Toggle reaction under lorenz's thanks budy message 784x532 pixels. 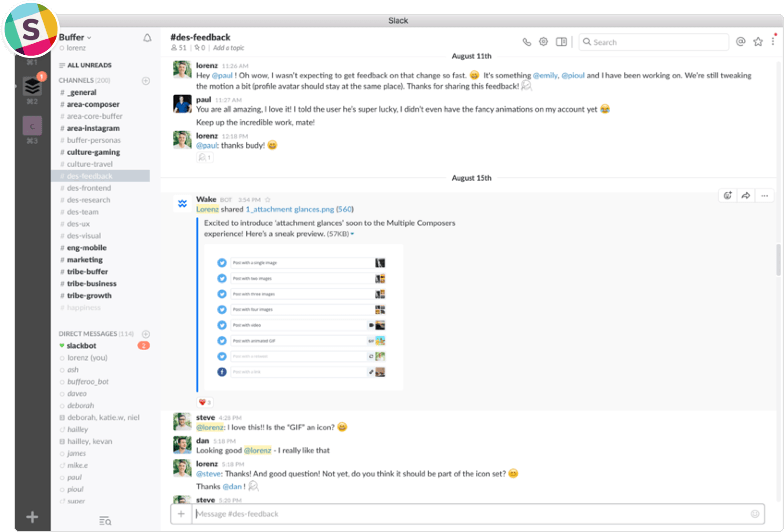click(205, 158)
